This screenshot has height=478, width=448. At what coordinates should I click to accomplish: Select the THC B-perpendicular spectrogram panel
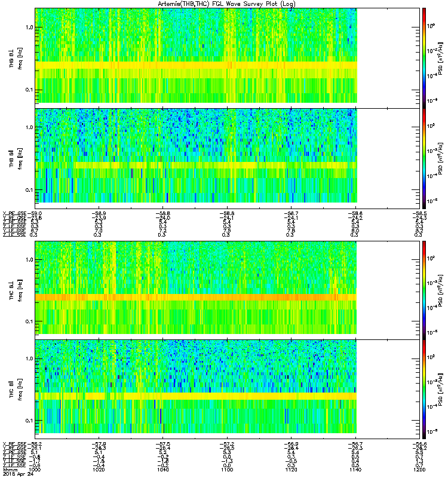point(228,290)
